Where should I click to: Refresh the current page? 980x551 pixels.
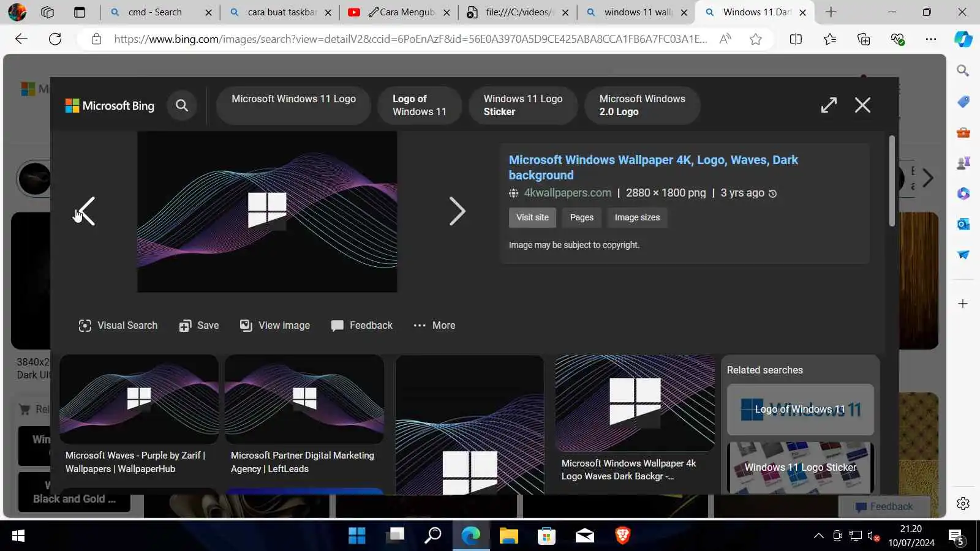coord(55,39)
